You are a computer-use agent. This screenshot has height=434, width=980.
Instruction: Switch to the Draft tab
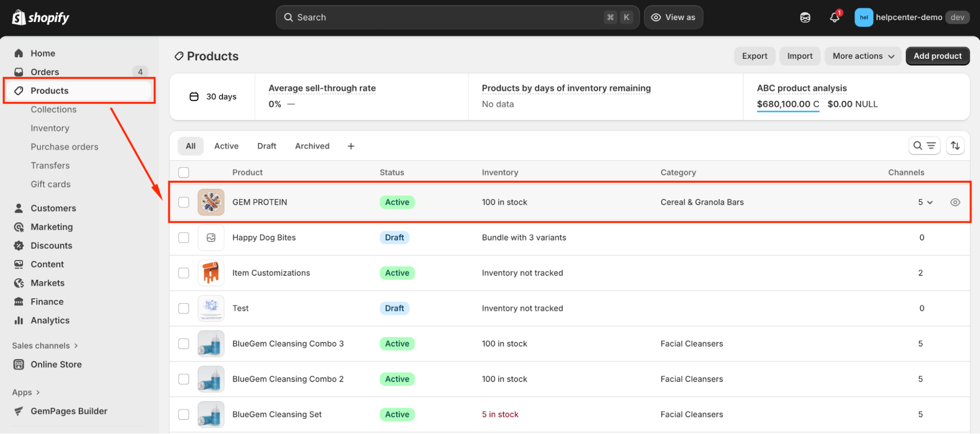pyautogui.click(x=267, y=146)
